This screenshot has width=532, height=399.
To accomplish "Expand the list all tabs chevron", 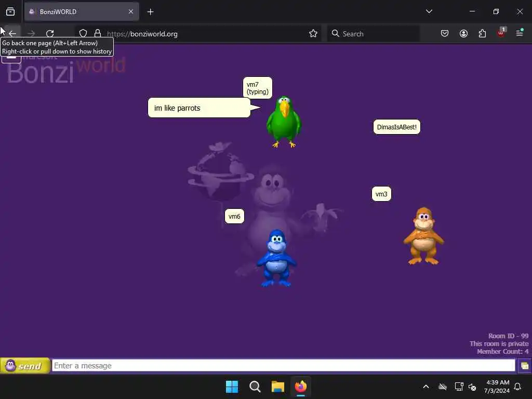I will click(429, 11).
